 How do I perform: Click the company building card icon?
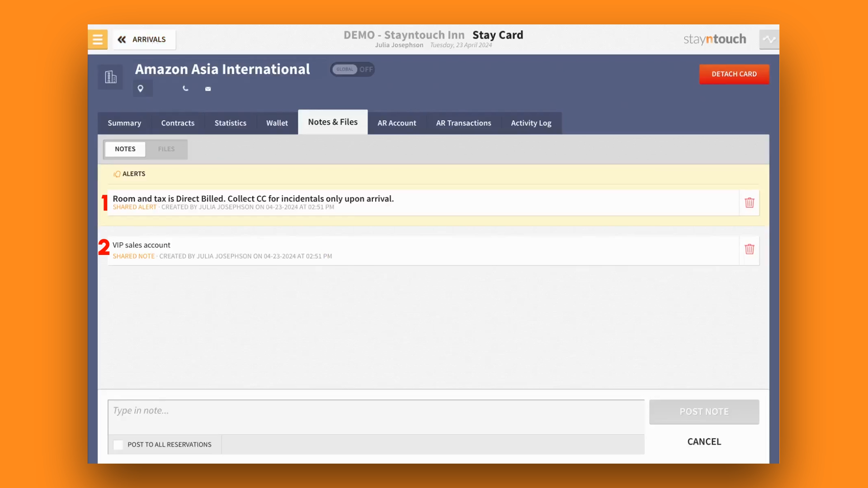point(110,77)
